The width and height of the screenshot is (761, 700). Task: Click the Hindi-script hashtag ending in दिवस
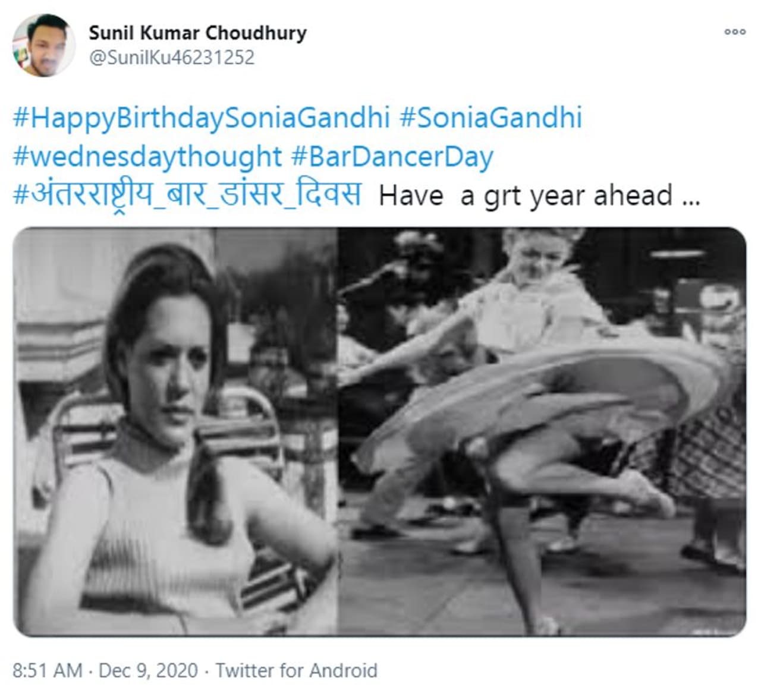[x=187, y=195]
